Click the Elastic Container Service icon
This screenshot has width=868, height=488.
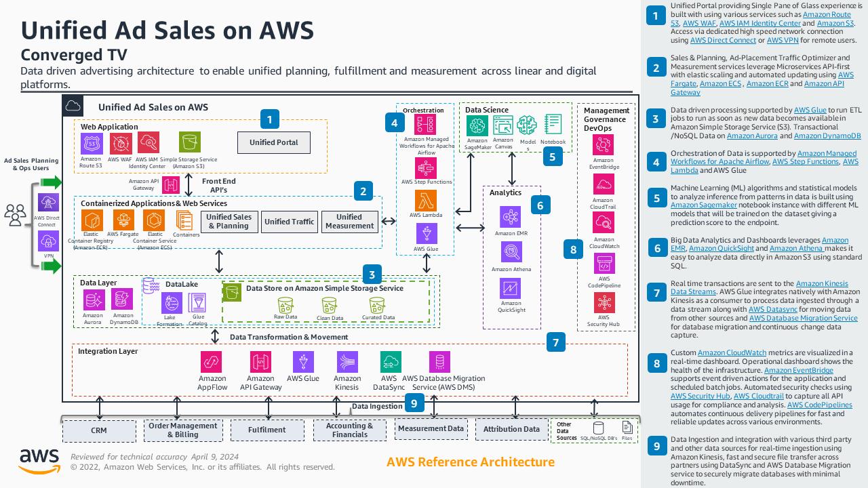(154, 220)
